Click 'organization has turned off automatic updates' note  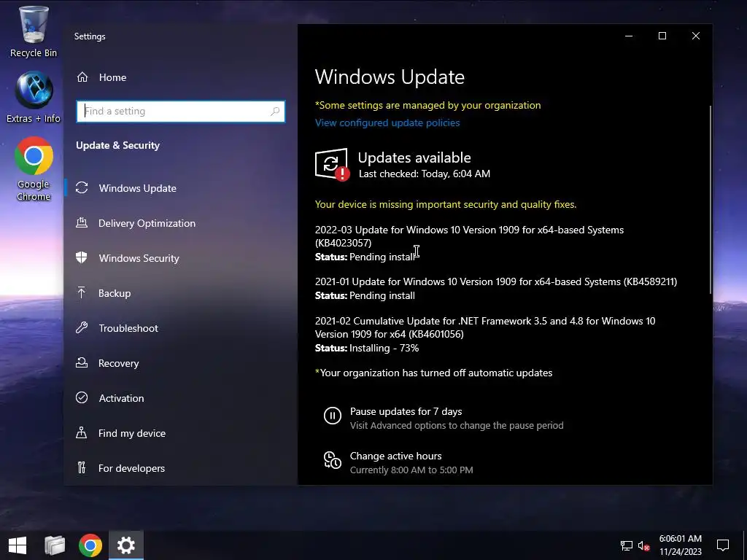click(x=433, y=373)
